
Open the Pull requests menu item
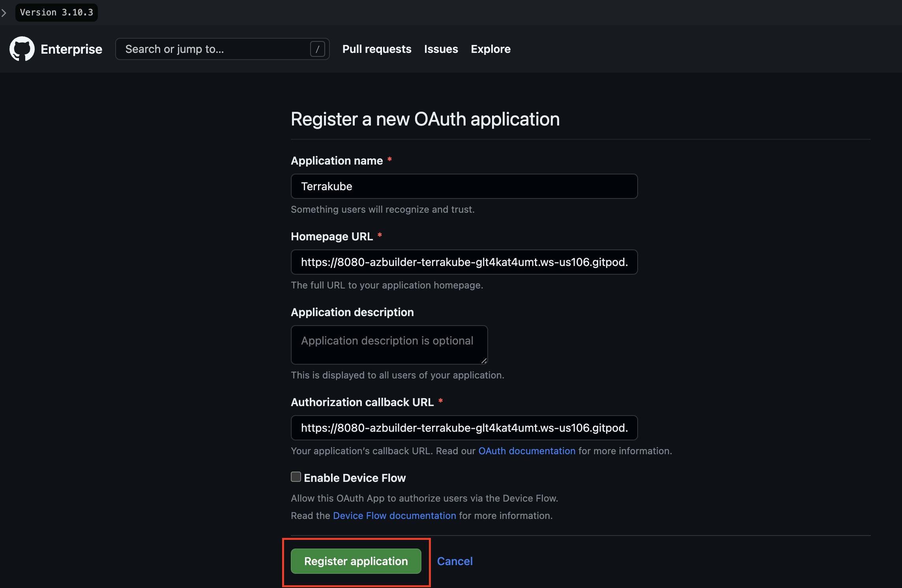[377, 49]
